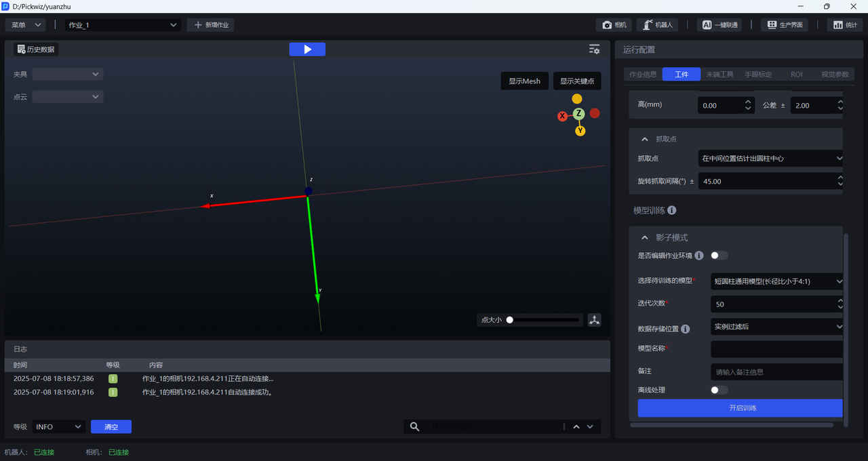The height and width of the screenshot is (461, 868).
Task: Collapse the 影子模式 section
Action: pos(644,238)
